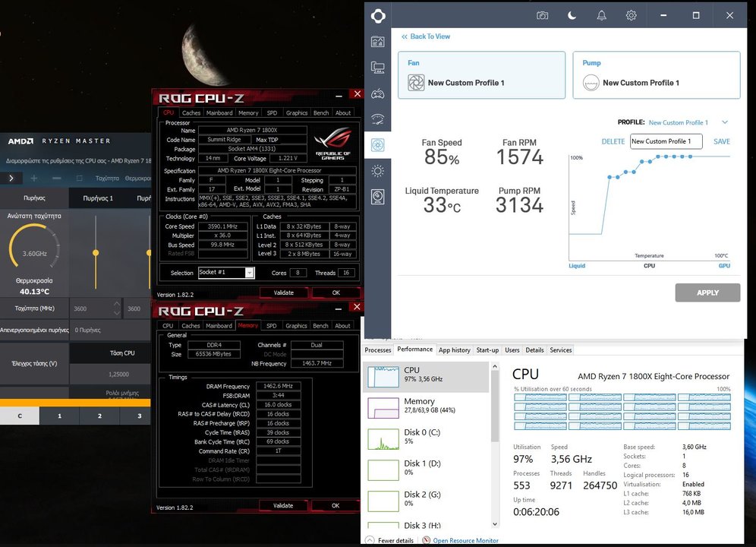Open Details tab in Task Manager
The image size is (756, 547).
(x=534, y=350)
